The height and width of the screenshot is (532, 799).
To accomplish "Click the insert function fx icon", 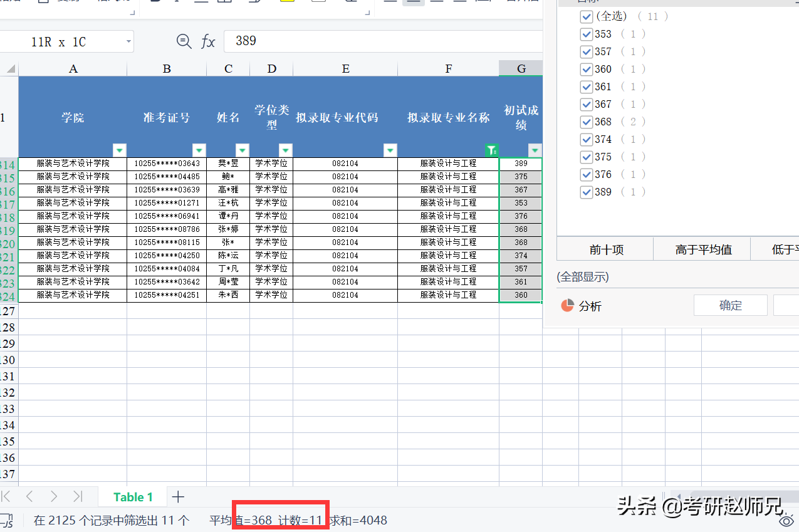I will (209, 41).
